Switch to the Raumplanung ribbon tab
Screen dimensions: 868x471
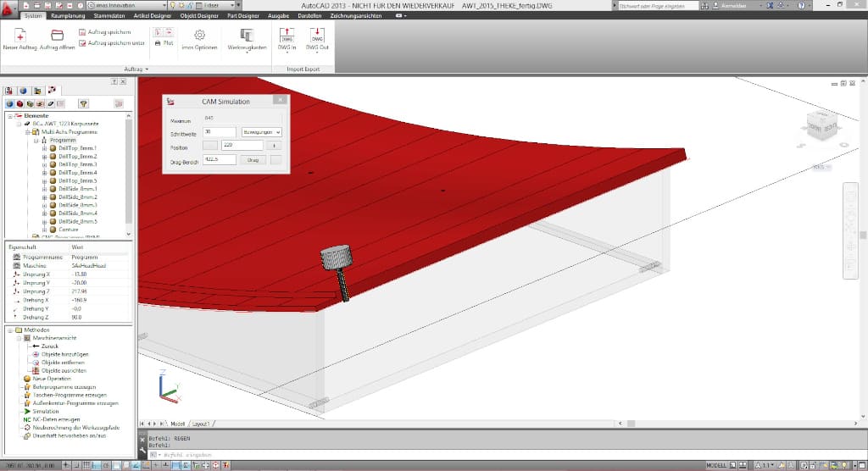coord(68,15)
